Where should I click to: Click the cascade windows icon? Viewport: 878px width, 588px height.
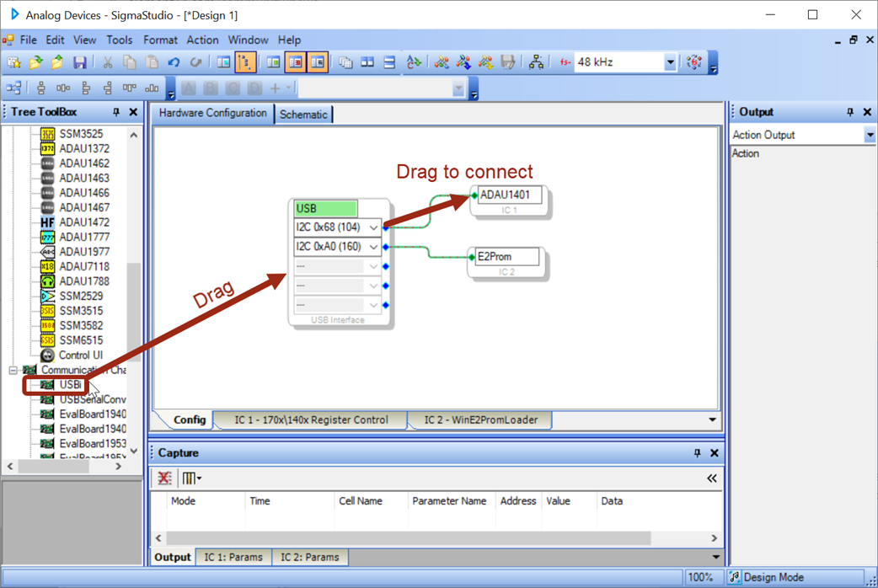coord(345,62)
